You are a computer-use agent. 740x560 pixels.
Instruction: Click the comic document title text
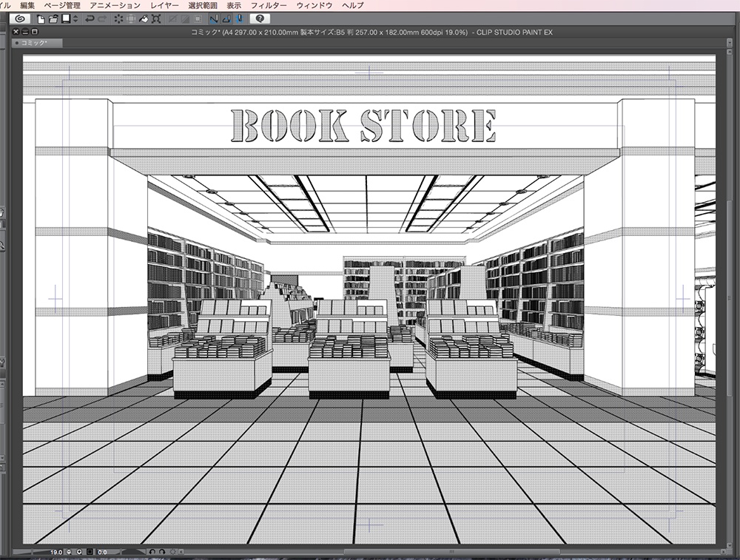coord(371,33)
